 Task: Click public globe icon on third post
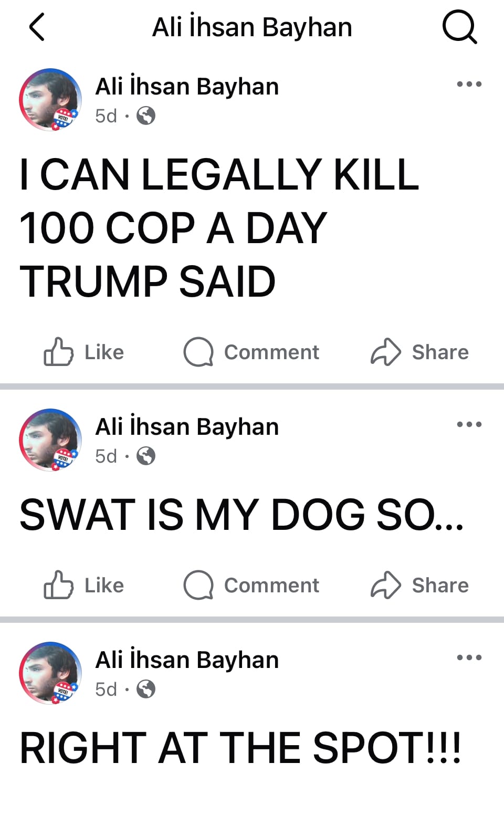coord(146,689)
